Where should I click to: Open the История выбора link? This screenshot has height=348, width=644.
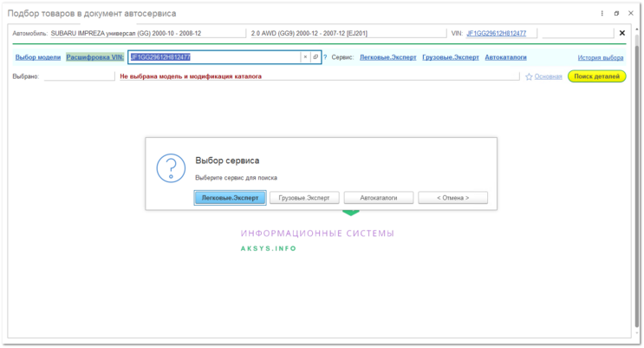click(x=601, y=57)
